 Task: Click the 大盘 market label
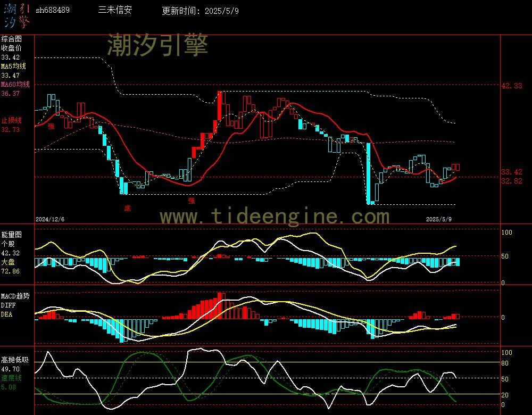coord(8,262)
